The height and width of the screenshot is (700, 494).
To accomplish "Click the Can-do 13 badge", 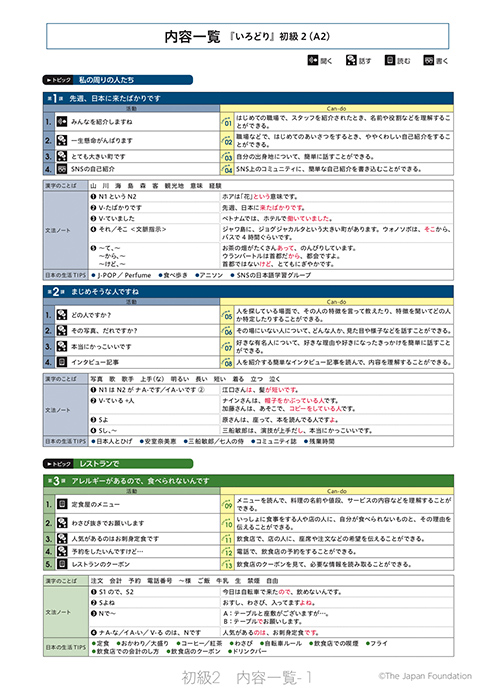I will 227,564.
